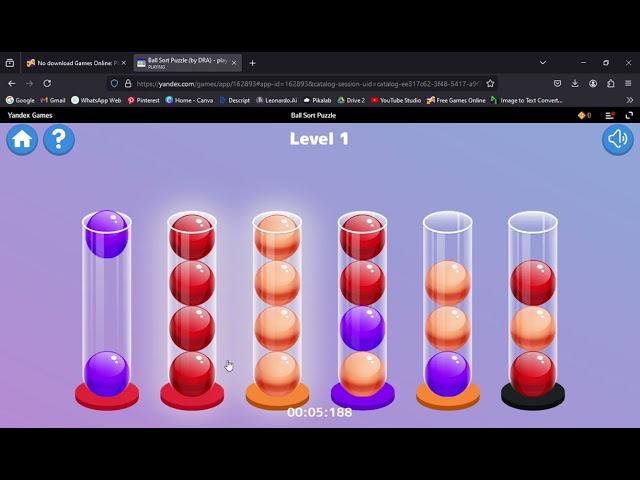This screenshot has width=640, height=480.
Task: Open the Pinterest bookmark
Action: coord(143,100)
